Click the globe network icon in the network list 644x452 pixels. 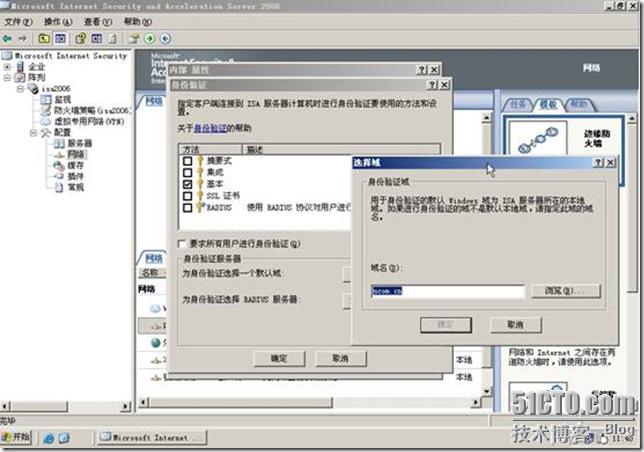[x=156, y=342]
